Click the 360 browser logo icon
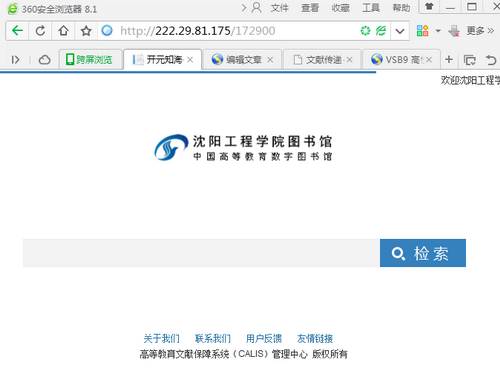The image size is (500, 383). 12,9
